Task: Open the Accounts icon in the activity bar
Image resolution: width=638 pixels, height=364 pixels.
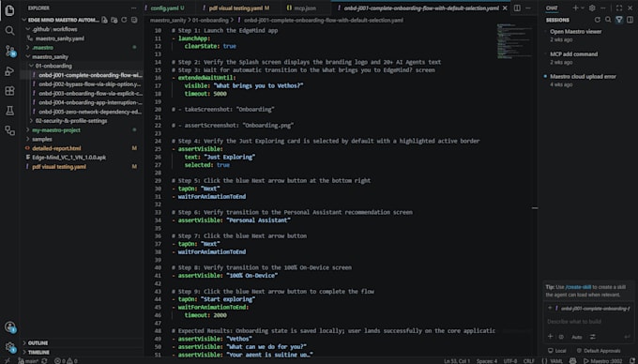Action: 9,327
